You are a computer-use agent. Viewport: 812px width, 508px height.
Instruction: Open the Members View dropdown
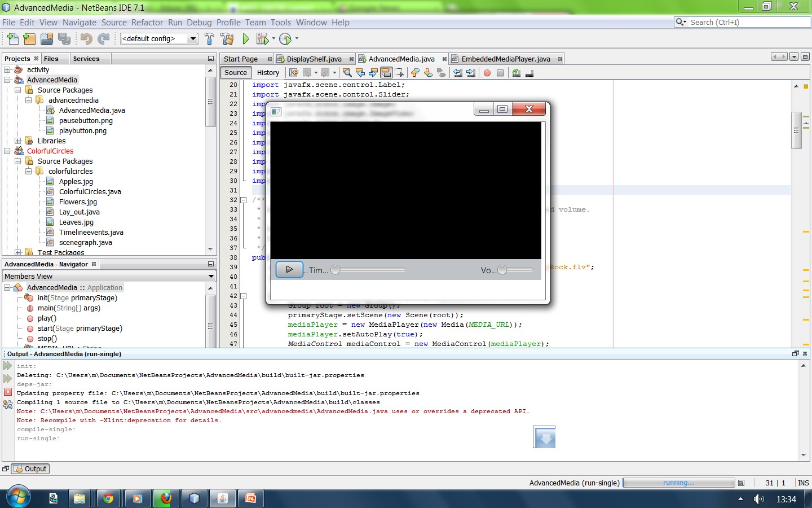(211, 276)
